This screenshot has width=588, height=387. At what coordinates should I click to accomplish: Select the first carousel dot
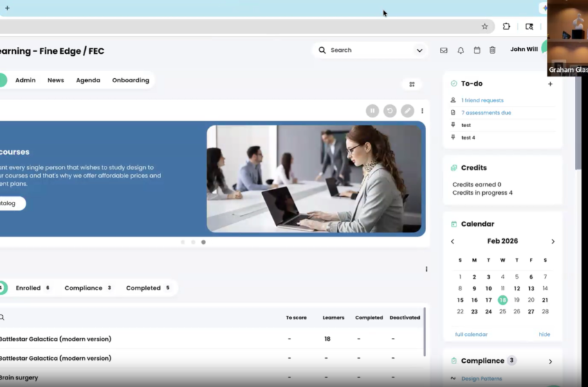pyautogui.click(x=183, y=243)
